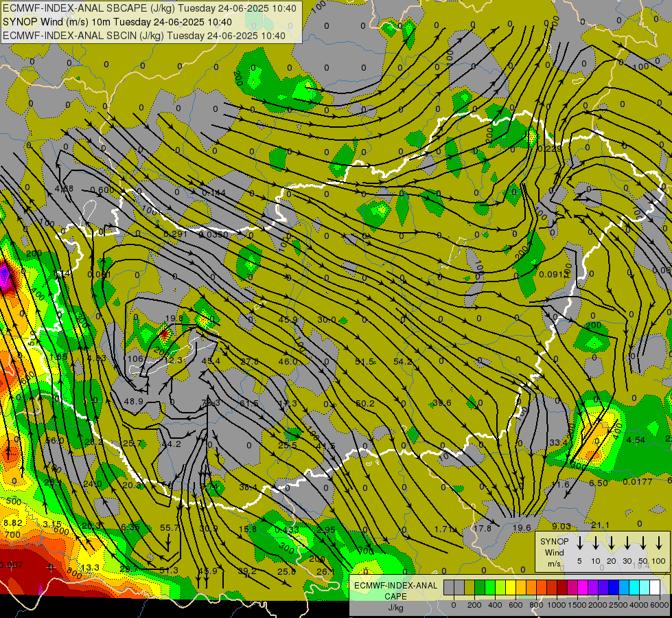Screen dimensions: 672x618
Task: Click the SYNOP Wind 10m title line
Action: point(117,22)
